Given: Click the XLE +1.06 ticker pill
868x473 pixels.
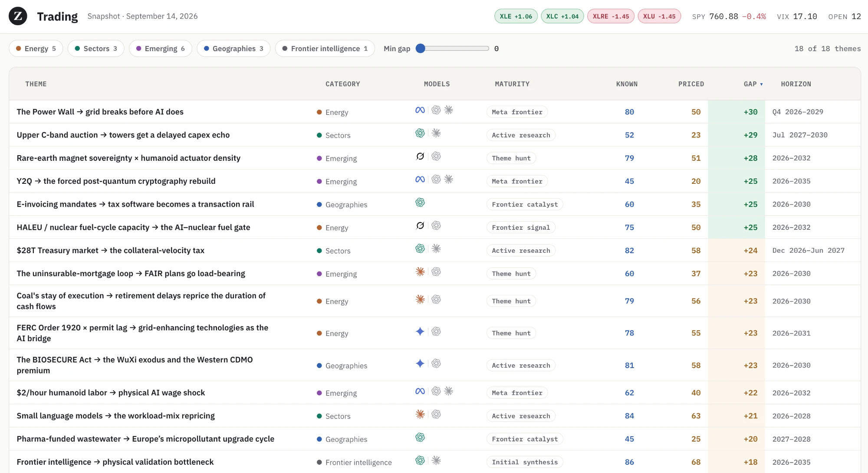Looking at the screenshot, I should coord(516,16).
